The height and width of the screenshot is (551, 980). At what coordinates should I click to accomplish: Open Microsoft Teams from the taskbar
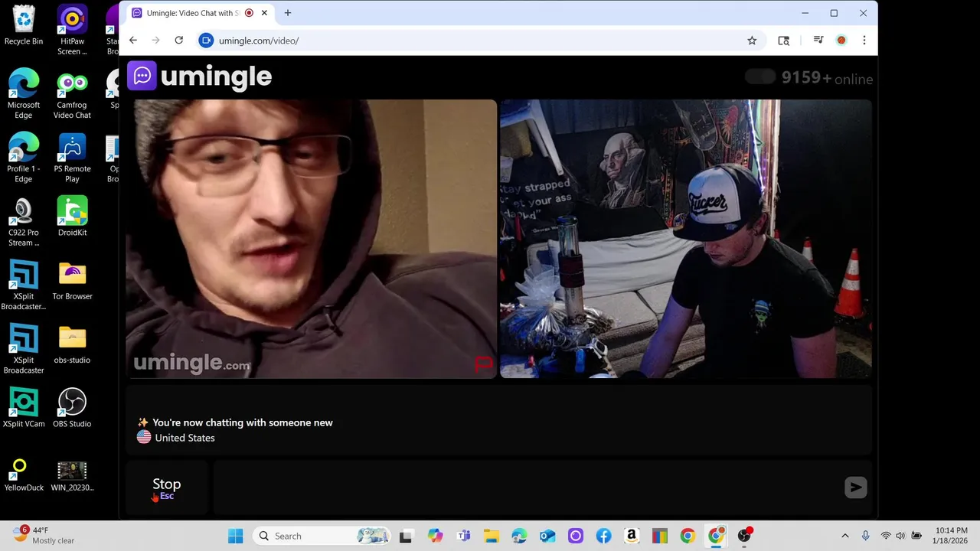point(463,536)
